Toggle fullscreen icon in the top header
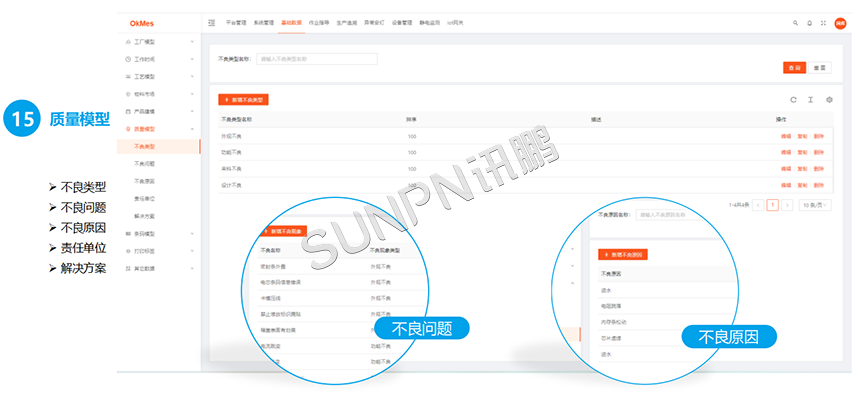This screenshot has width=860, height=394. [823, 23]
